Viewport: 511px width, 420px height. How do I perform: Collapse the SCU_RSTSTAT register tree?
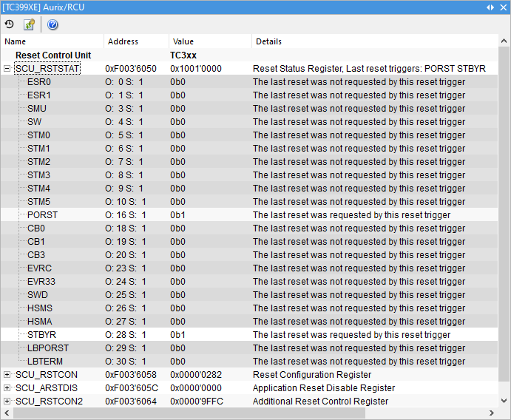click(x=7, y=68)
